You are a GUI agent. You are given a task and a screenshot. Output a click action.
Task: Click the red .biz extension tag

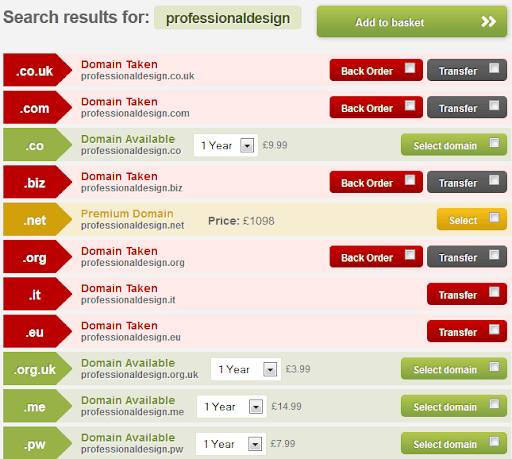[x=37, y=182]
